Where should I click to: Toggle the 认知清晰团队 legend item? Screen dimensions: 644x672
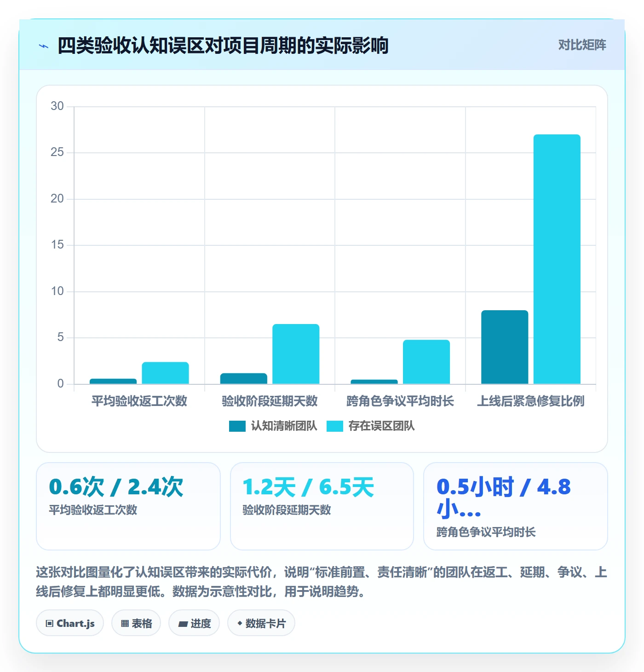point(273,426)
